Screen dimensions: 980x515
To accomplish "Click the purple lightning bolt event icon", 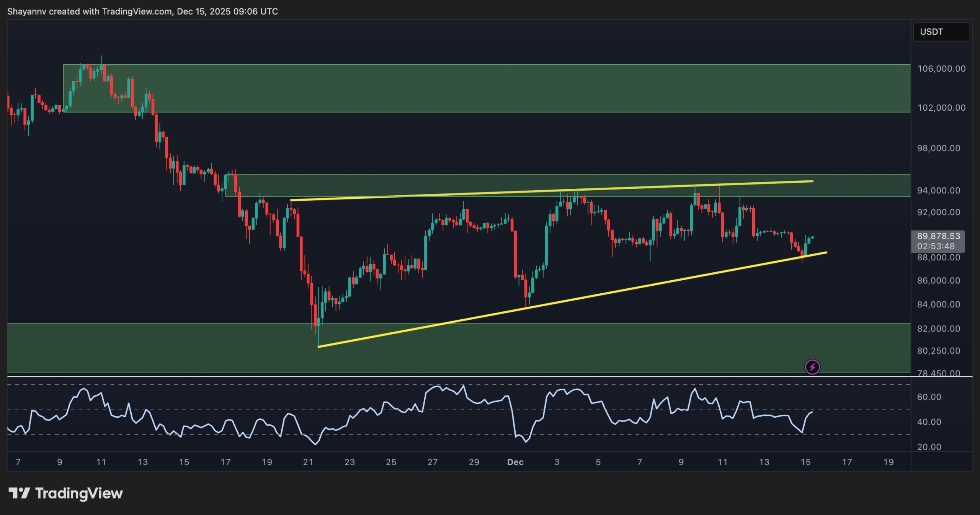I will 812,367.
